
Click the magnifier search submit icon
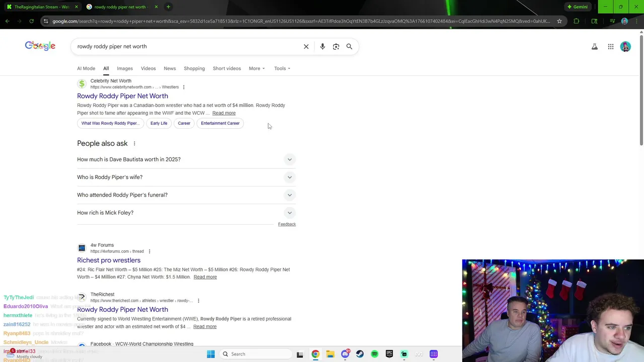[x=349, y=46]
